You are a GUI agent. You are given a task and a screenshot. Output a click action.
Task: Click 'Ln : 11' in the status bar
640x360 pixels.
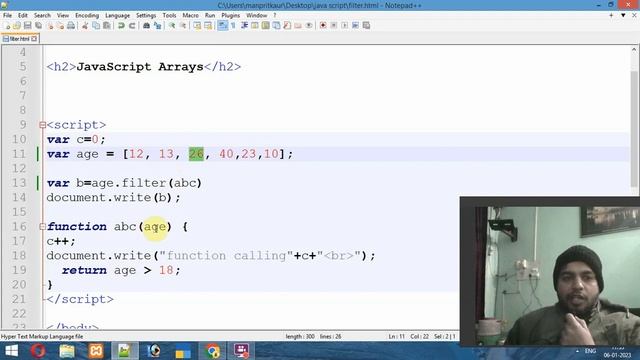[x=396, y=337]
